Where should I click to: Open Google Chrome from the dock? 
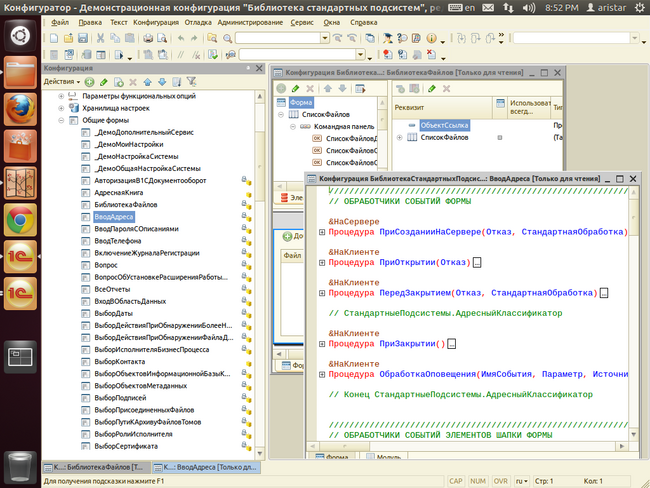[x=21, y=219]
